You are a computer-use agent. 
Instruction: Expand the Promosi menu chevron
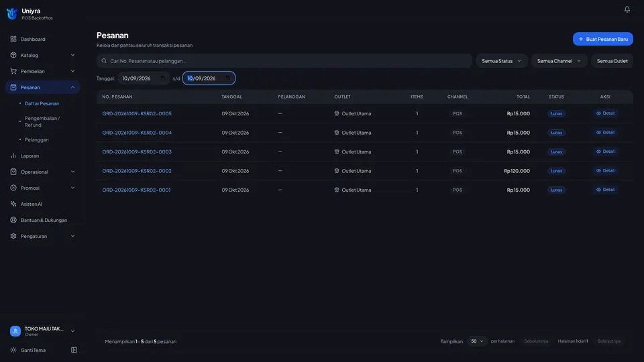pyautogui.click(x=72, y=188)
